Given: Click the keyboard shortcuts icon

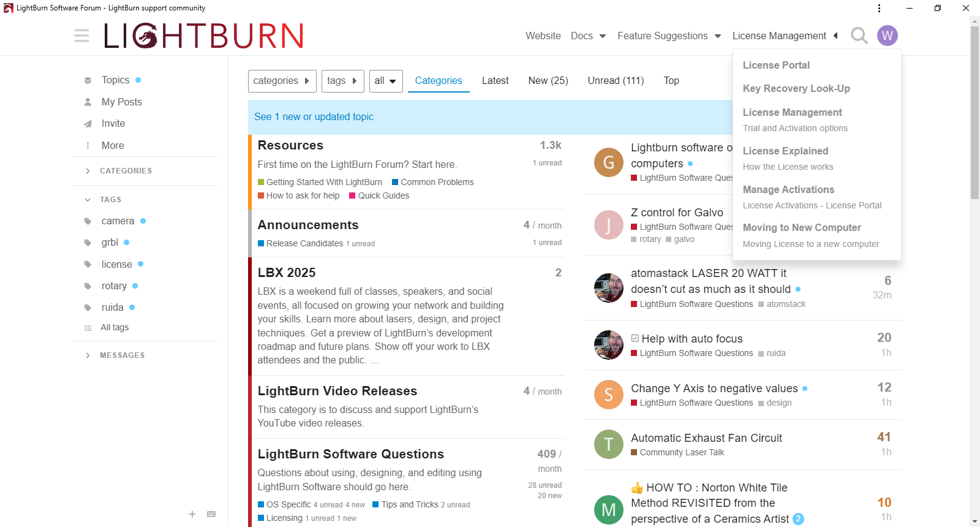Looking at the screenshot, I should coord(211,514).
